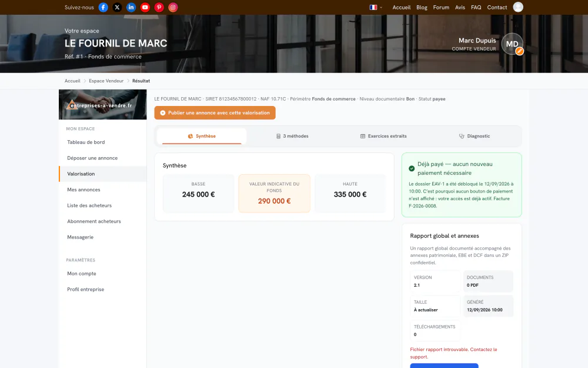Open the Avis page

pos(460,7)
